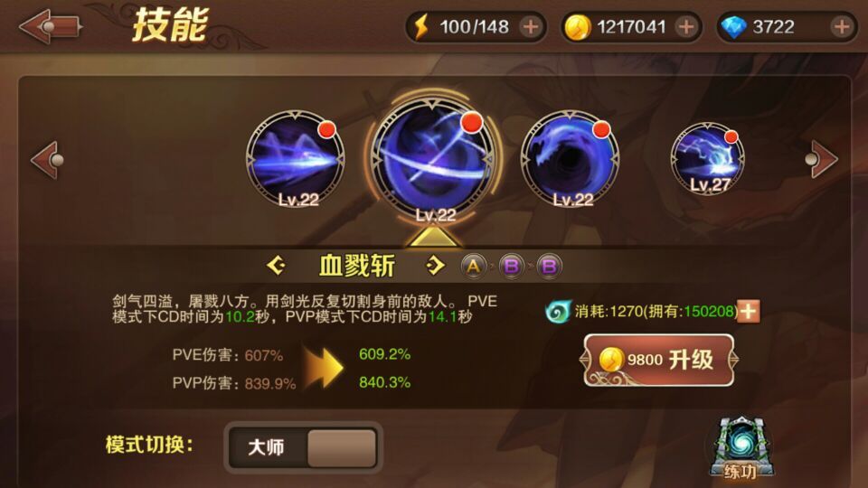
Task: Select the first purple B combo slot
Action: [x=512, y=266]
